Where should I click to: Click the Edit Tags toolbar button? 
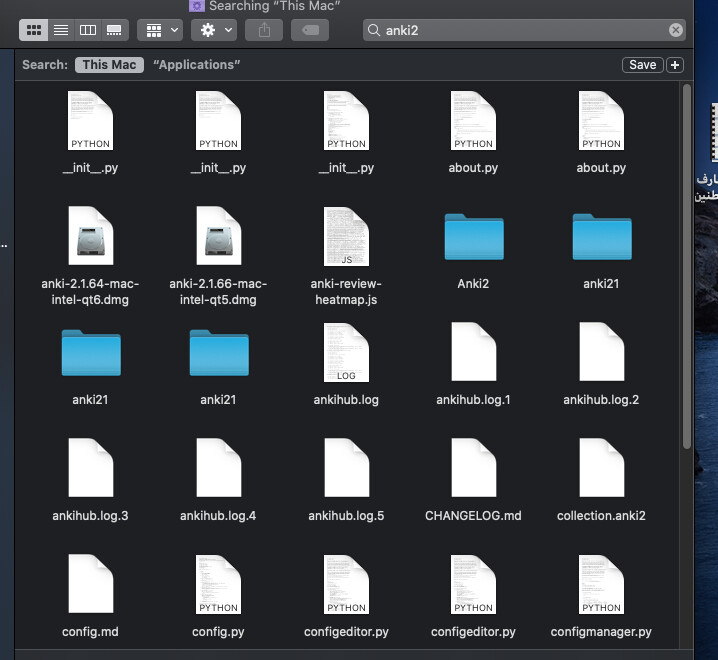coord(310,30)
